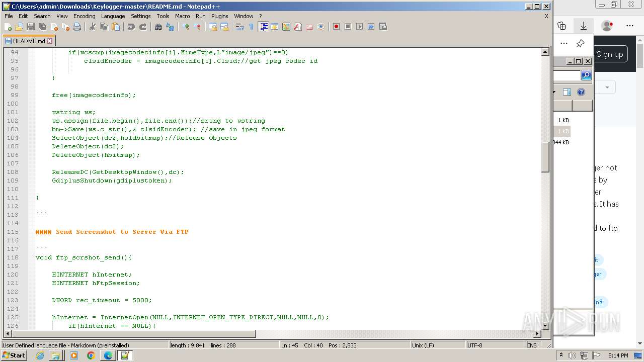
Task: Click Unix (LF) in status bar
Action: tap(437, 345)
